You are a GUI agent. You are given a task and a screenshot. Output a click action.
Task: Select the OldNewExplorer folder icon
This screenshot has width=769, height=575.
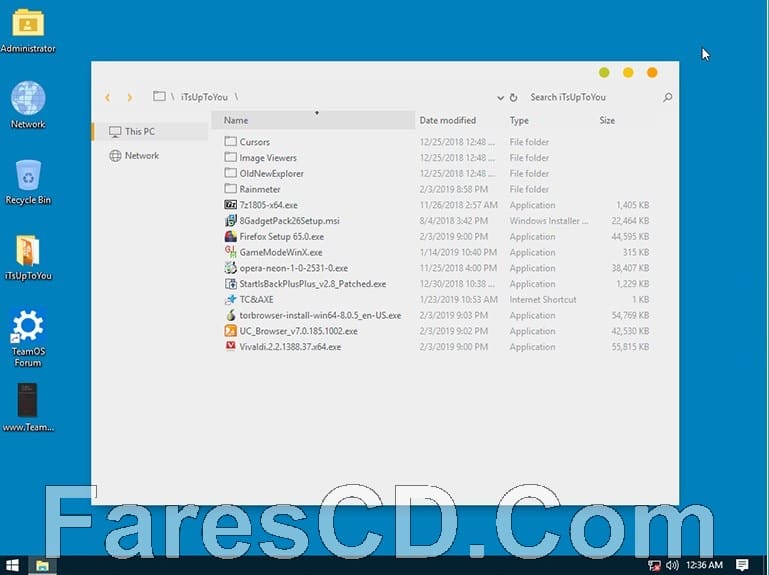click(231, 173)
